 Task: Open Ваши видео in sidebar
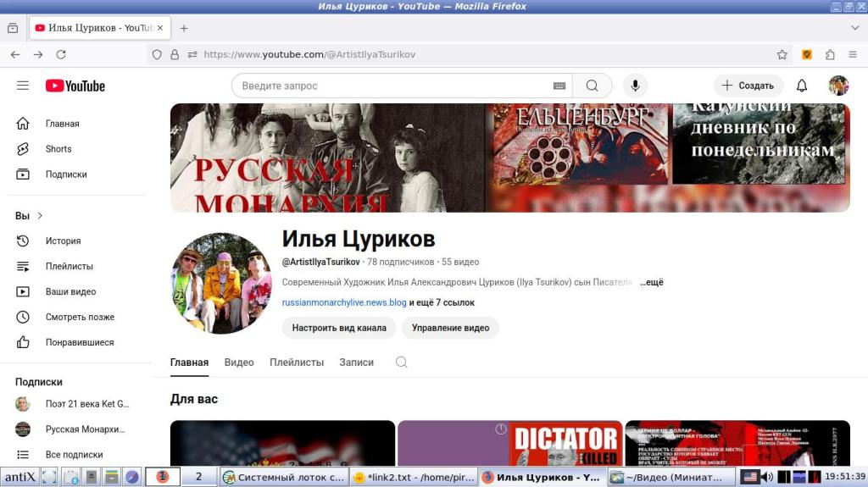point(75,291)
